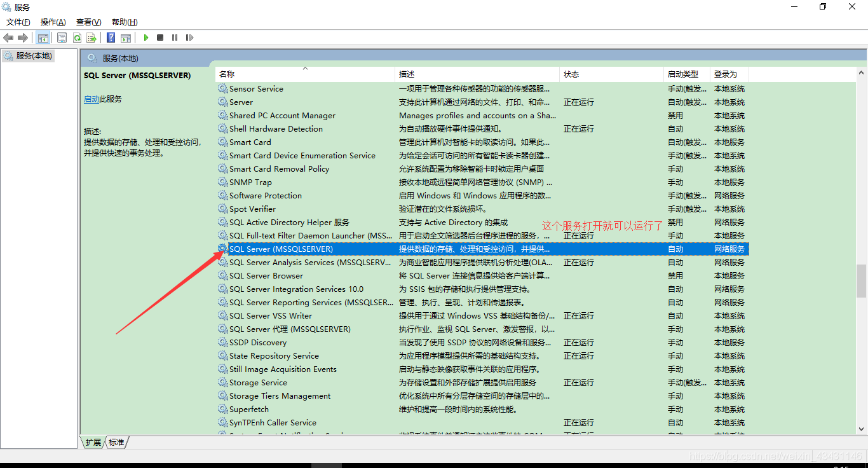Click the gear icon beside Shell Hardware Detection

(x=222, y=128)
